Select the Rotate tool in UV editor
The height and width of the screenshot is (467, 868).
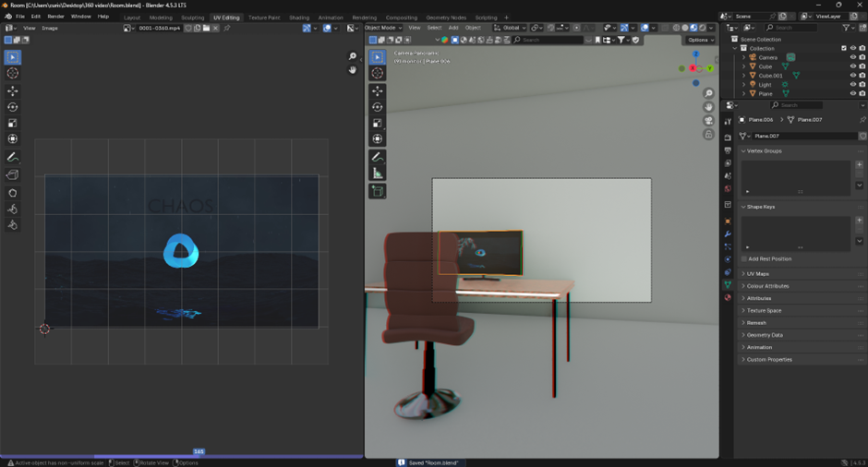13,107
